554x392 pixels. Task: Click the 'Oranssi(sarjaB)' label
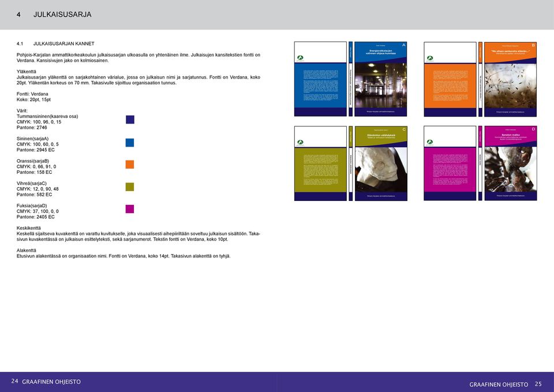33,161
